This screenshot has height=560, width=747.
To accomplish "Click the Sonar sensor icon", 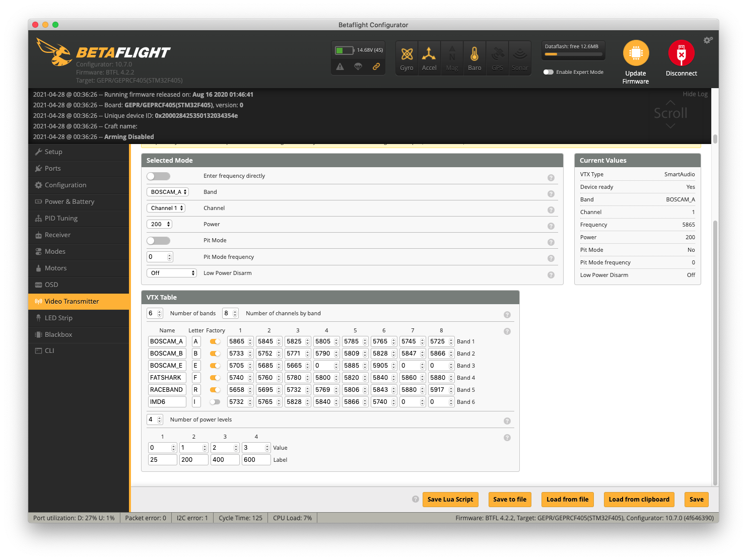I will pos(520,54).
